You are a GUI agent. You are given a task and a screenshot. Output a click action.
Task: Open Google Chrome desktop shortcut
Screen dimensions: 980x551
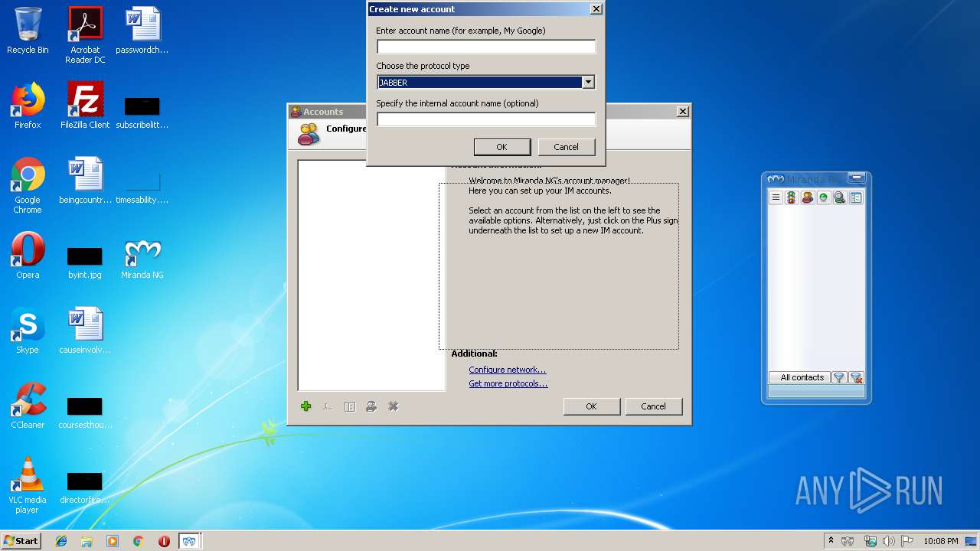(x=28, y=185)
